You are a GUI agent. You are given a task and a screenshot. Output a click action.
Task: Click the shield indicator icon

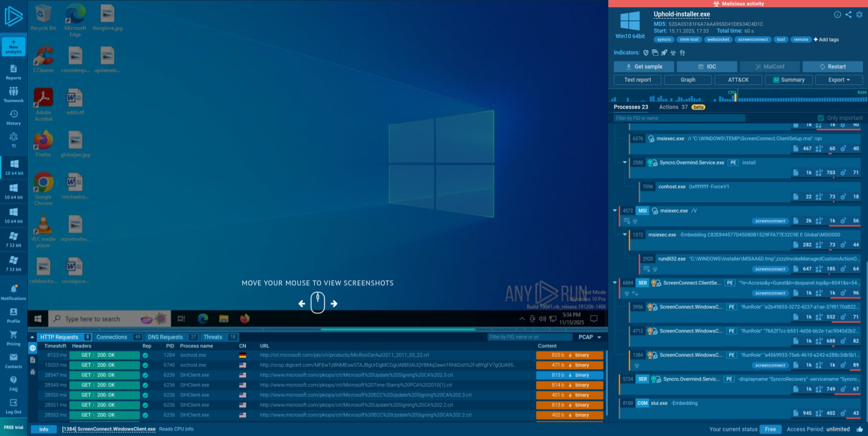pyautogui.click(x=646, y=52)
